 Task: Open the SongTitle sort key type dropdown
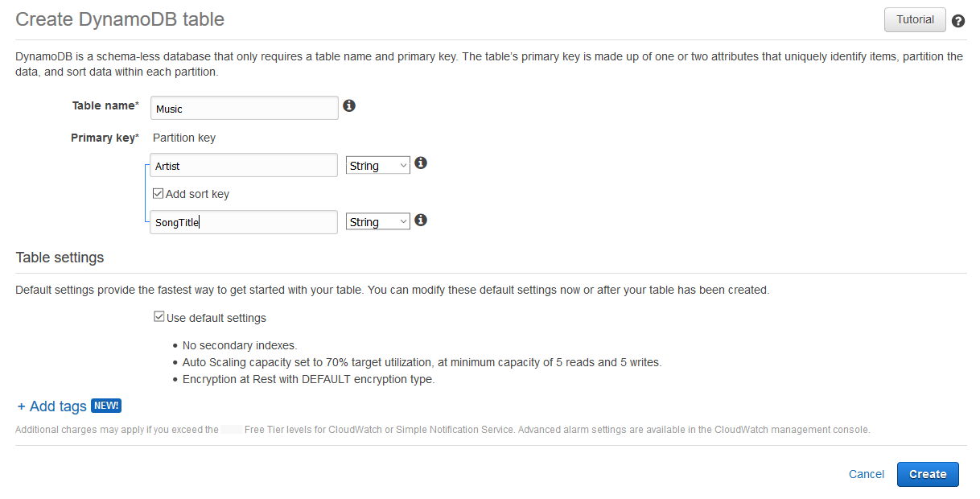click(378, 221)
